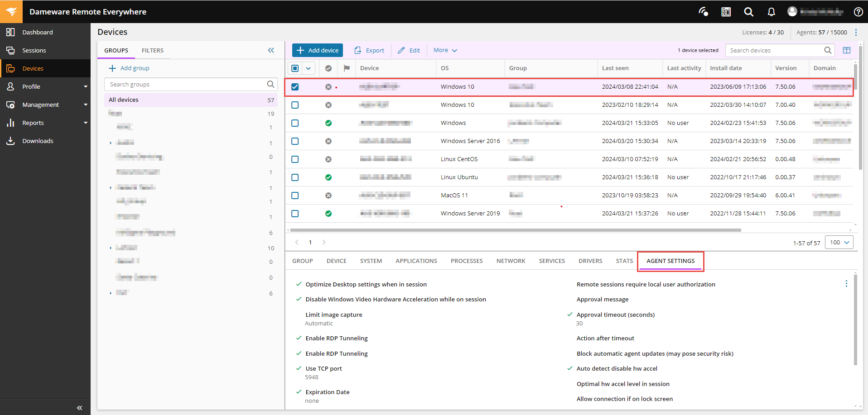
Task: Click Add group link
Action: point(130,68)
